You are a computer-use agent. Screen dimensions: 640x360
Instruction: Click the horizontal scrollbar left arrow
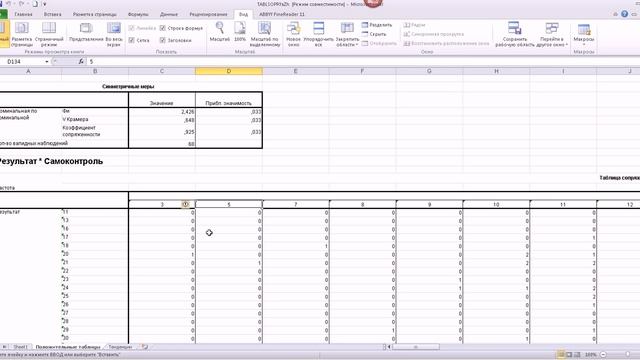389,347
